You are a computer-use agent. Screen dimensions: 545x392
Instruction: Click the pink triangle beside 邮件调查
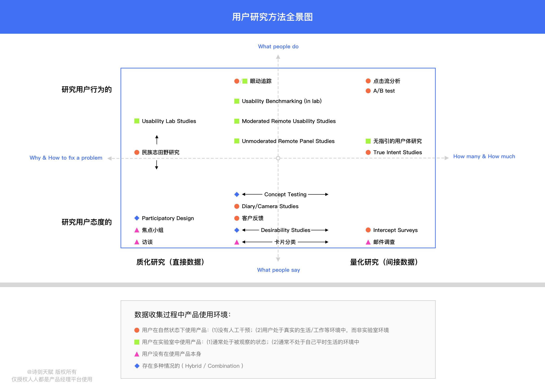coord(368,242)
